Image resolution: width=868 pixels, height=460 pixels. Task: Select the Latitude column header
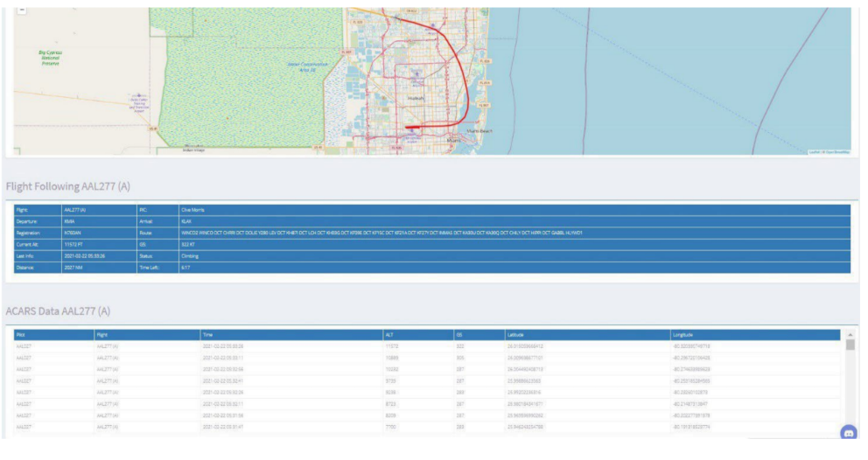(x=515, y=334)
